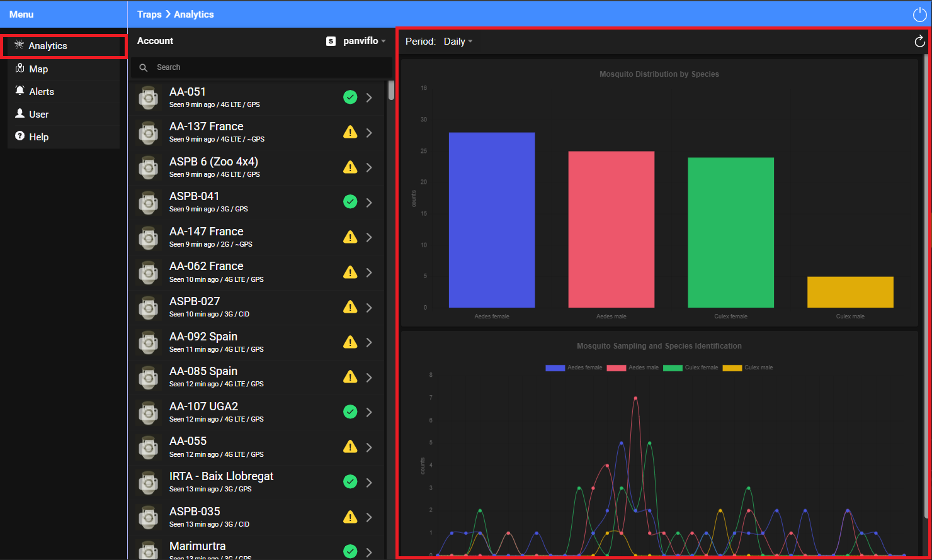Click warning icon of ASPB 6 (Zoo 4x4)

350,167
